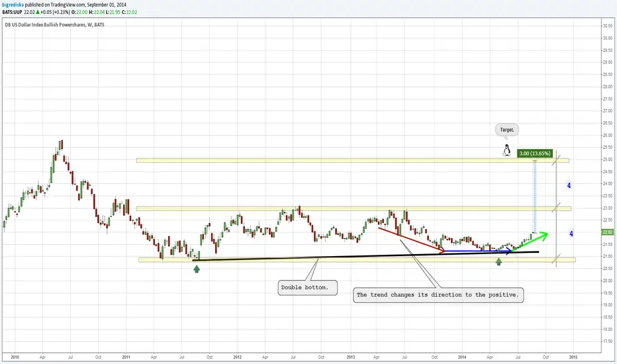This screenshot has width=617, height=364.
Task: Select the red downtrend arrow from 2013
Action: click(412, 240)
